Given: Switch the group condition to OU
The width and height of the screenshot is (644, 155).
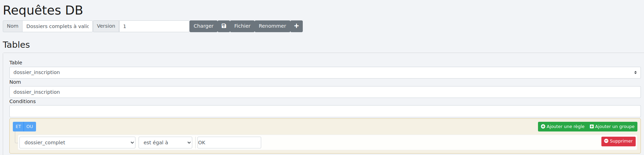Looking at the screenshot, I should [x=30, y=127].
